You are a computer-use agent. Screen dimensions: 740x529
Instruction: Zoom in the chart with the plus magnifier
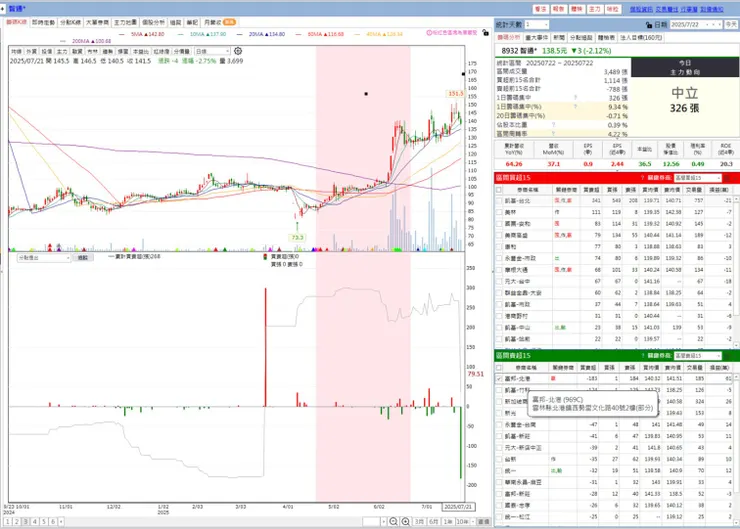405,521
